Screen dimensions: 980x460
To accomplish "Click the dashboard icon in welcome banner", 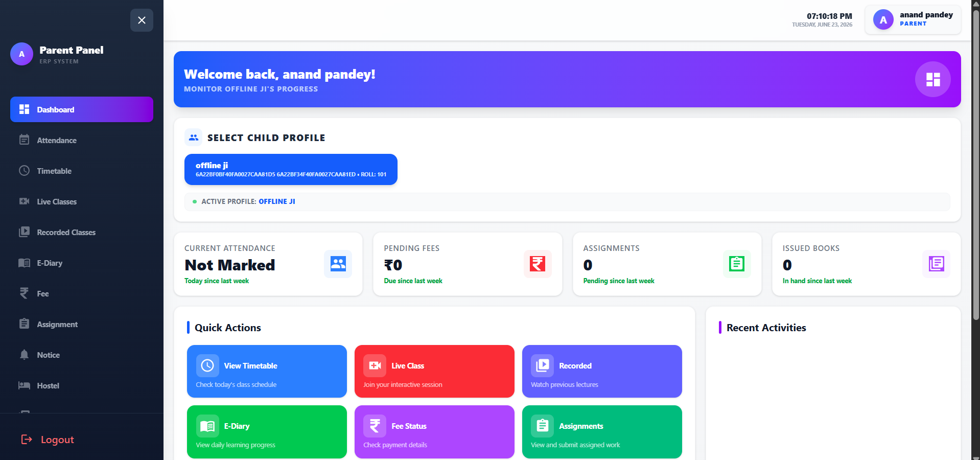I will click(x=932, y=79).
